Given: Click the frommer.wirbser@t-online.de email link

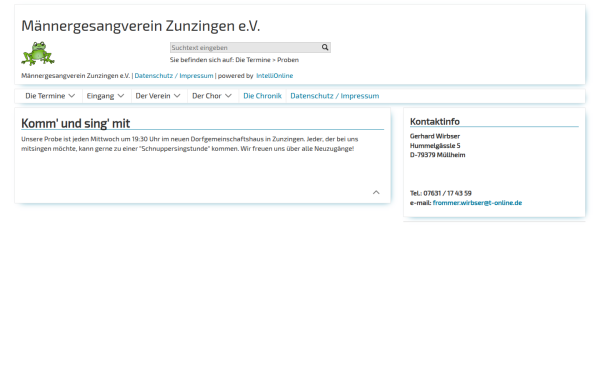Looking at the screenshot, I should click(477, 203).
